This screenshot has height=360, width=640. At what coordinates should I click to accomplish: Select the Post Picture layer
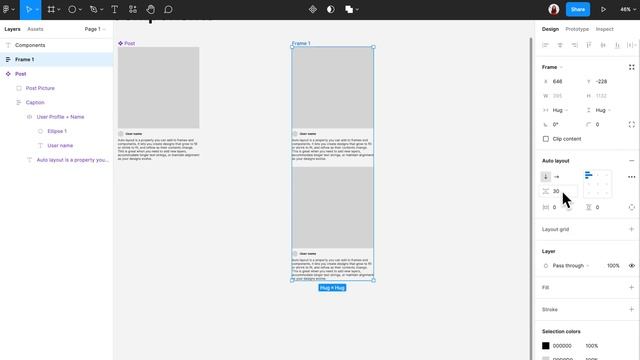(56, 88)
